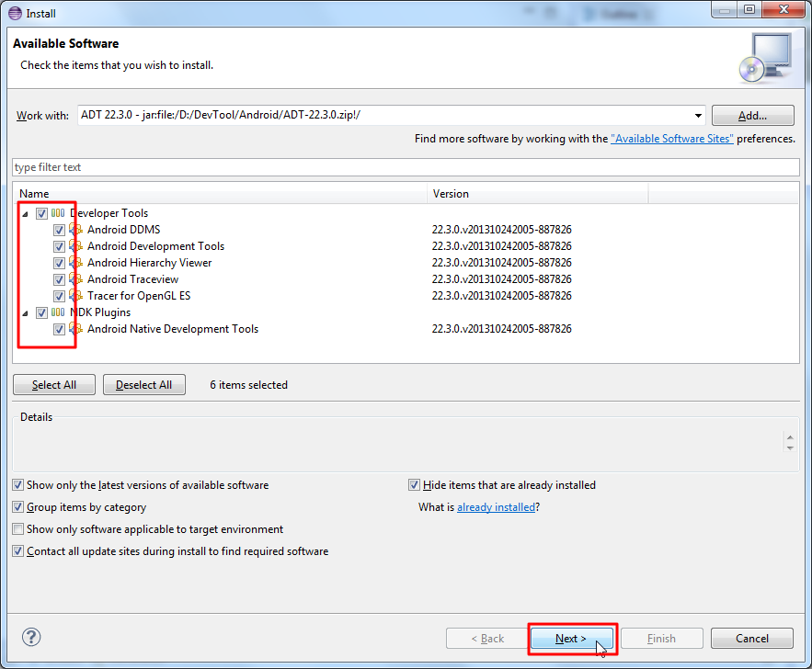Select the Android Development Tools row label

coord(156,246)
